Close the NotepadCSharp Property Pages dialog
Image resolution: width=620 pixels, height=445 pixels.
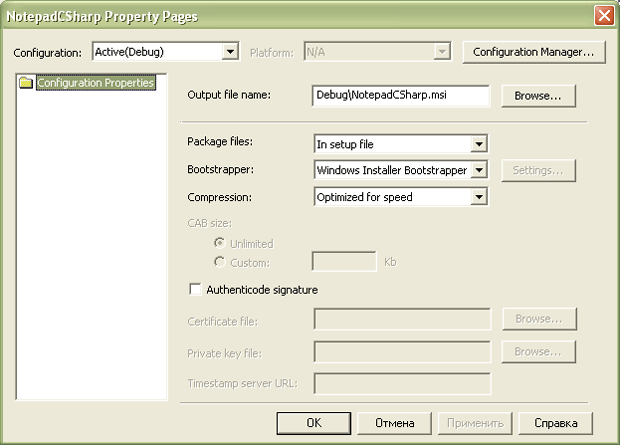pos(603,16)
